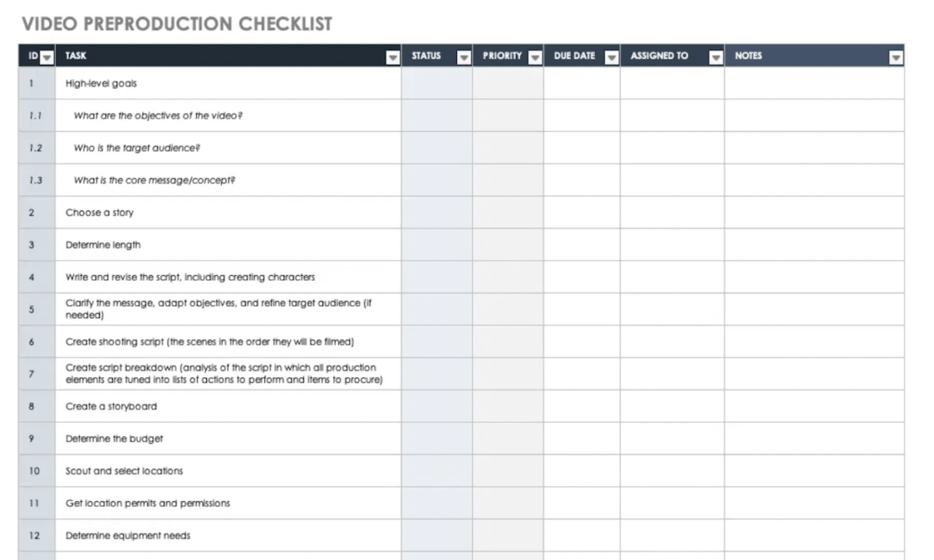The image size is (934, 560).
Task: Click the 'Video Preproduction Checklist' title
Action: [176, 24]
